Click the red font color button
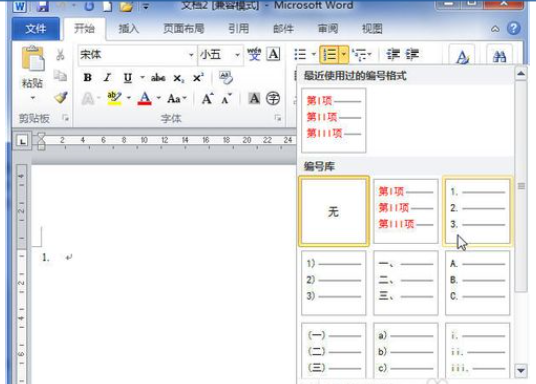Viewport: 536px width, 384px height. 145,98
